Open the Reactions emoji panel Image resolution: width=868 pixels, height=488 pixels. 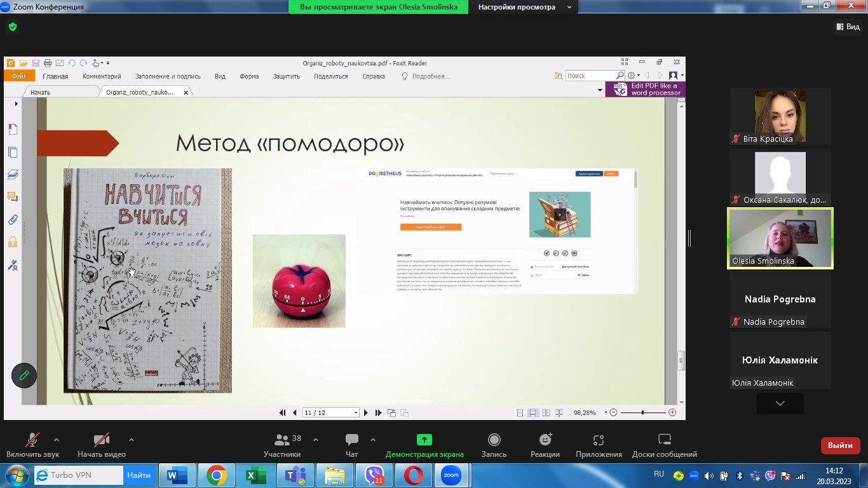pyautogui.click(x=545, y=445)
